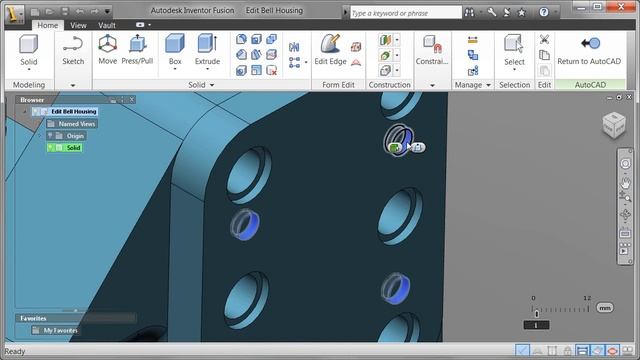Image resolution: width=640 pixels, height=360 pixels.
Task: Close the Browser panel
Action: pyautogui.click(x=132, y=100)
